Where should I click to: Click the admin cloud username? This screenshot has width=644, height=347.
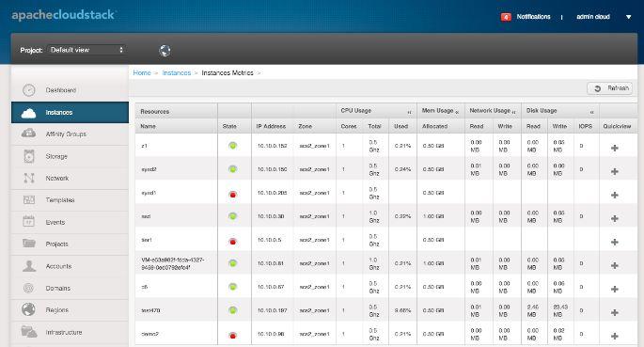point(593,17)
